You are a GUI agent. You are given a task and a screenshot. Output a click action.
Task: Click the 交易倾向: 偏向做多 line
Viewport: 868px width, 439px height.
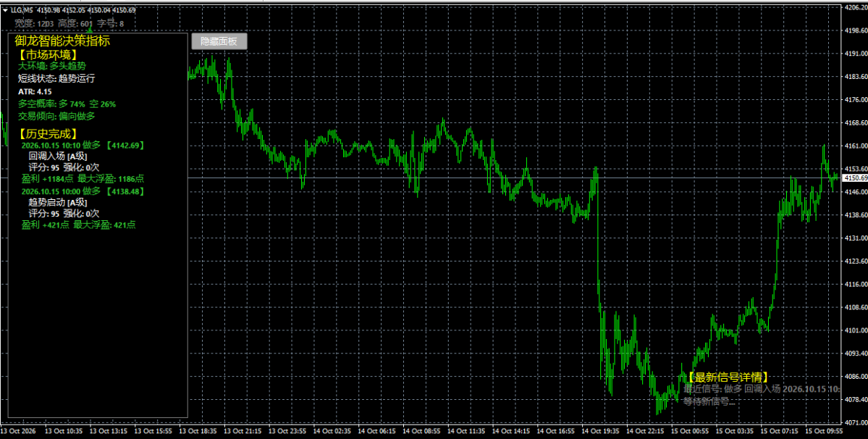tap(56, 116)
